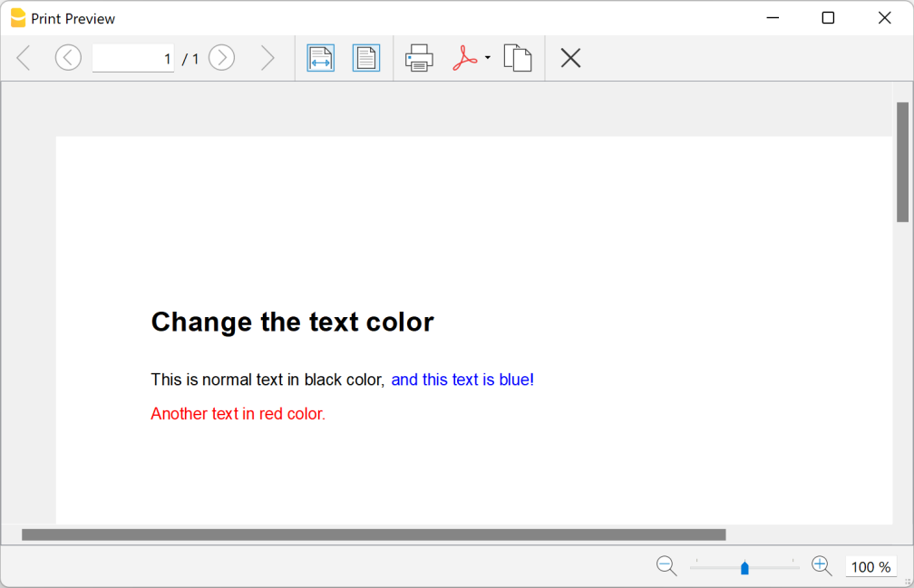
Task: Select the fit-to-width view icon
Action: pyautogui.click(x=320, y=57)
